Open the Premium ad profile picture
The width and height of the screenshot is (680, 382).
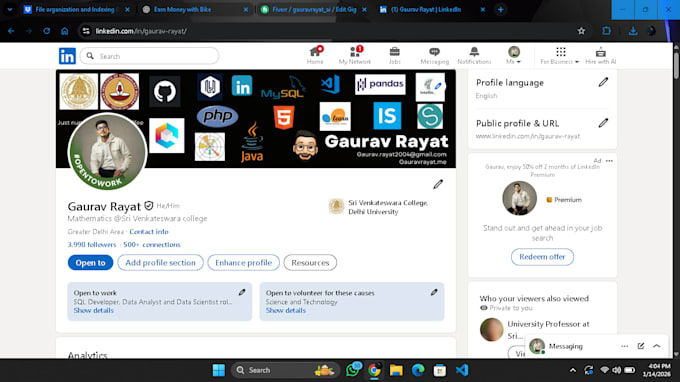[520, 198]
